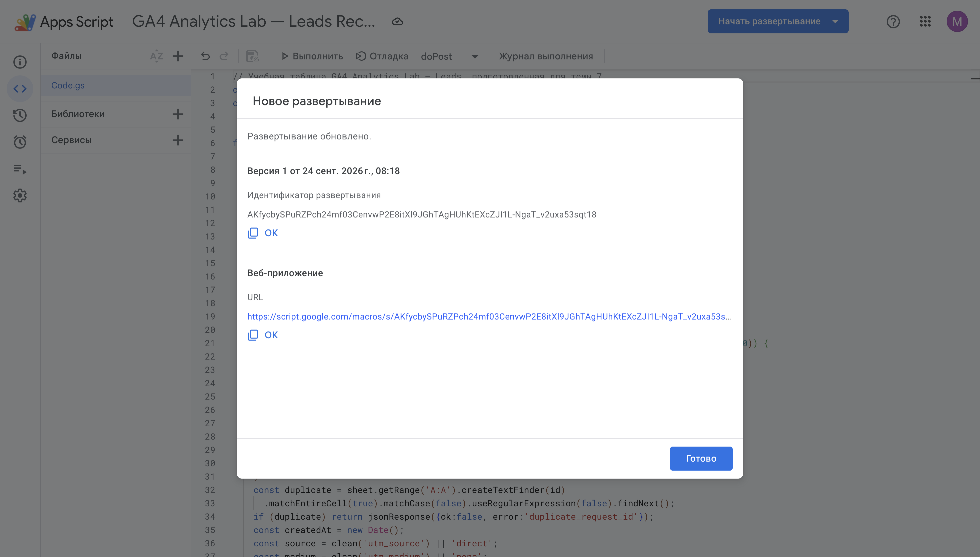Screen dimensions: 980x557
Task: Click the Сервисы section label
Action: [x=71, y=140]
